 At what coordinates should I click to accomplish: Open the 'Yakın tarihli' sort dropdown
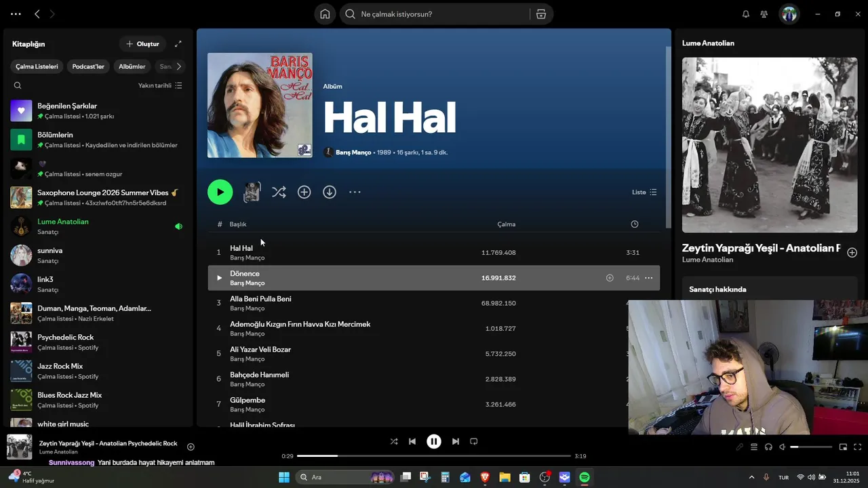tap(160, 85)
